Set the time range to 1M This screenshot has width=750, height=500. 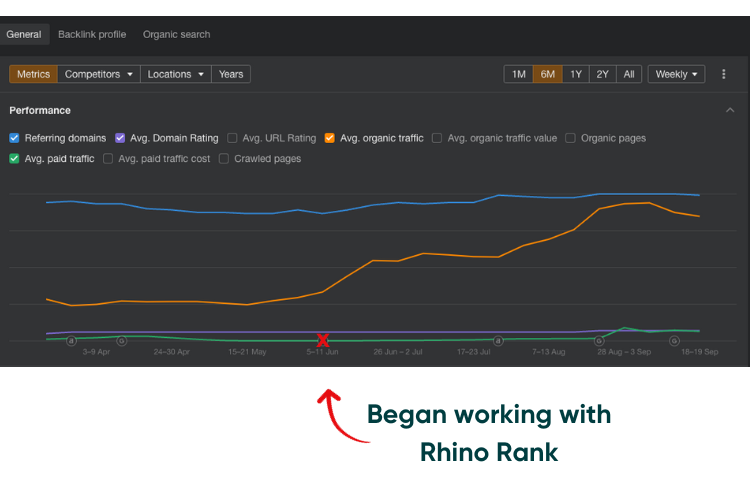pyautogui.click(x=518, y=74)
